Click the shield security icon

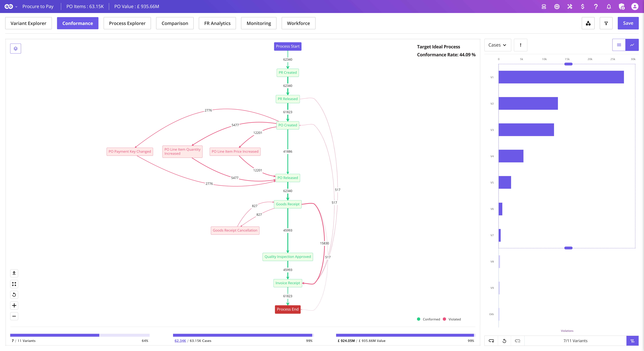pos(622,7)
